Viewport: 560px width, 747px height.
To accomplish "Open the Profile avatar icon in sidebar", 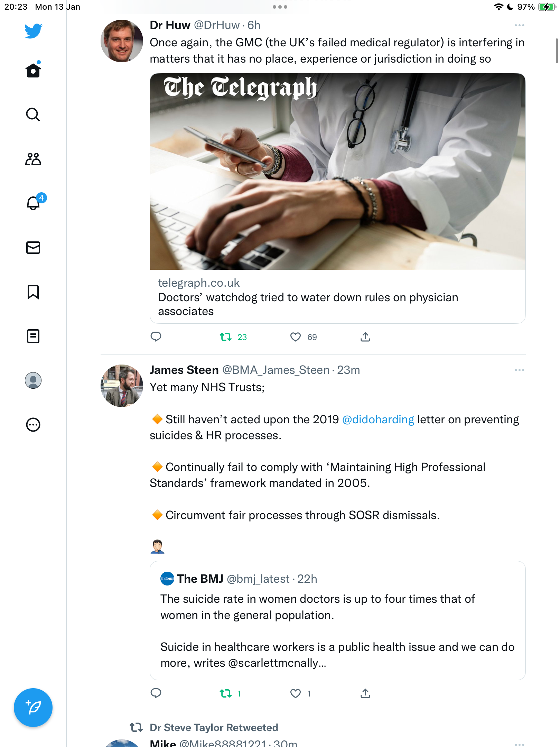I will [x=33, y=380].
